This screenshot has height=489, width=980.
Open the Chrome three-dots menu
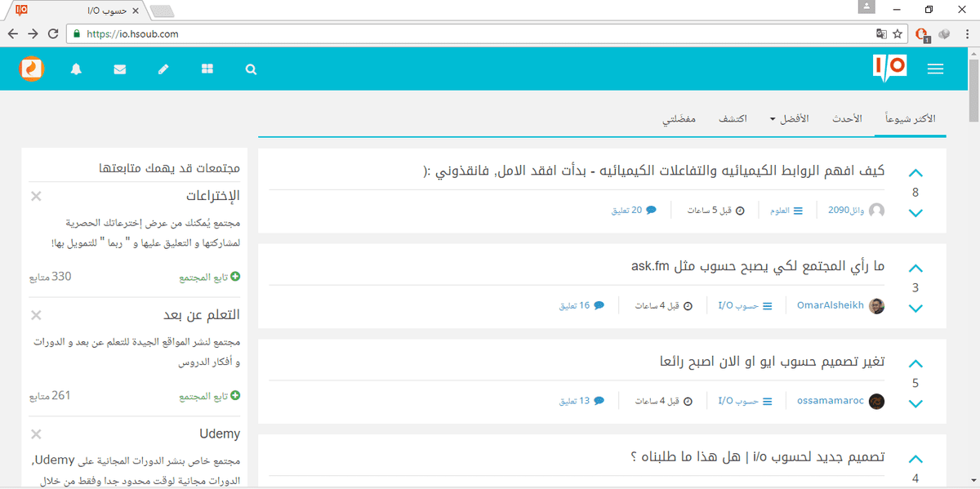(x=968, y=34)
